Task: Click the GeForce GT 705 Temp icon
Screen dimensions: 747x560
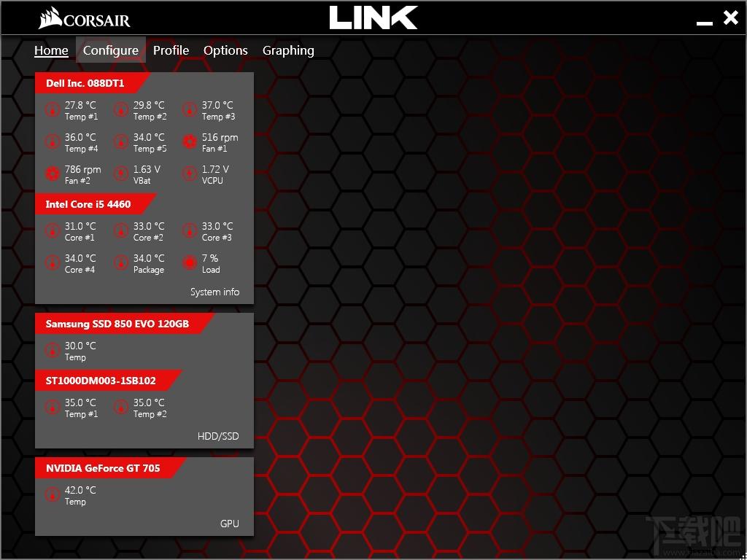Action: pos(53,495)
